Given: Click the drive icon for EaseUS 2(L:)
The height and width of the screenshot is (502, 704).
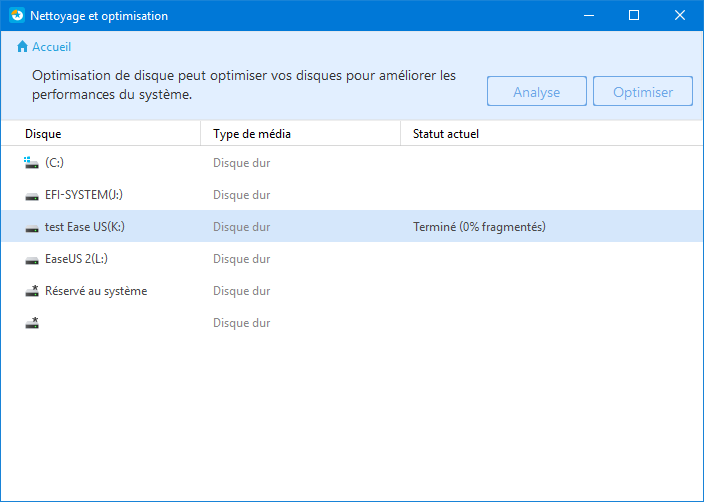Looking at the screenshot, I should [x=32, y=260].
